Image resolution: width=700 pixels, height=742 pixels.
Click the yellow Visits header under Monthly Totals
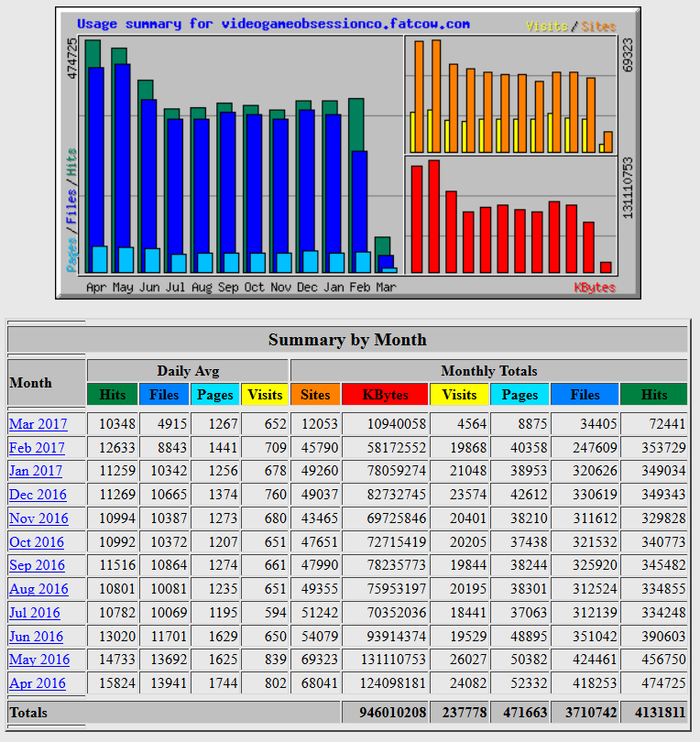[459, 395]
